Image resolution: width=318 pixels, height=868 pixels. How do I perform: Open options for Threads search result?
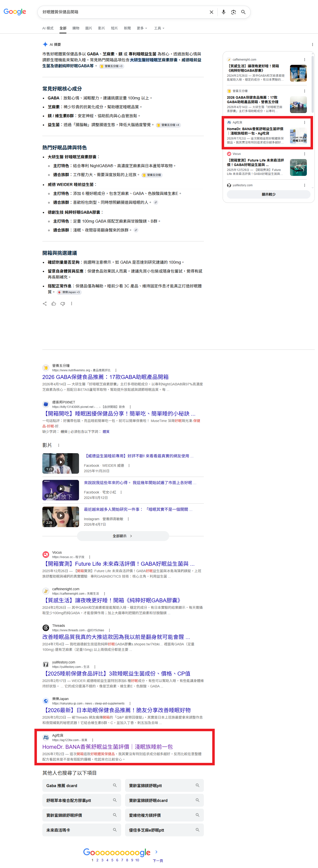[109, 631]
